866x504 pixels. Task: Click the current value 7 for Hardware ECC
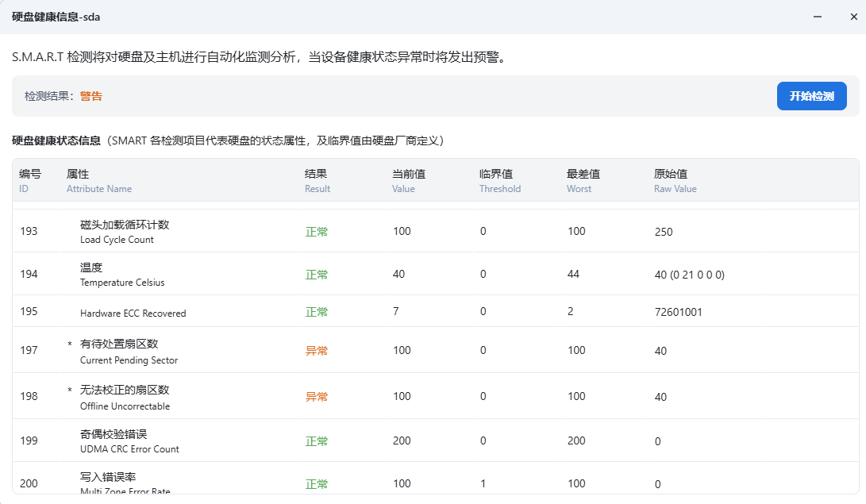[x=396, y=311]
